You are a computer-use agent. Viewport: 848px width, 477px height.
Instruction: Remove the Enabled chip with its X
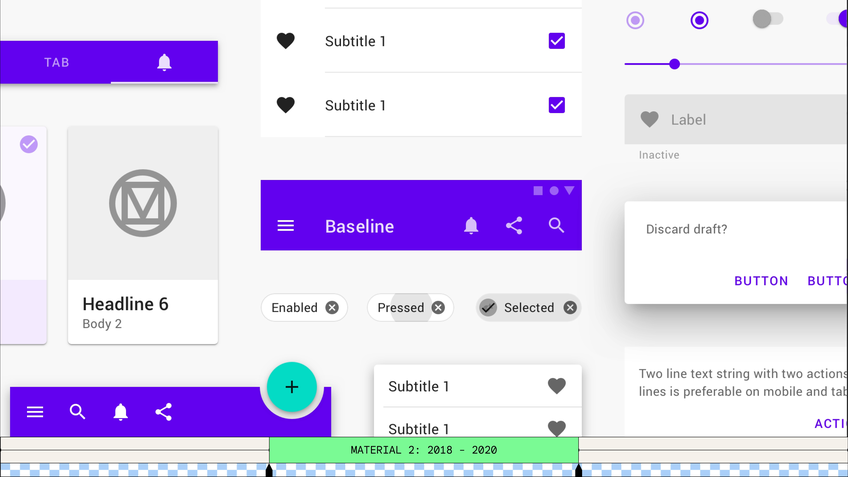[332, 308]
